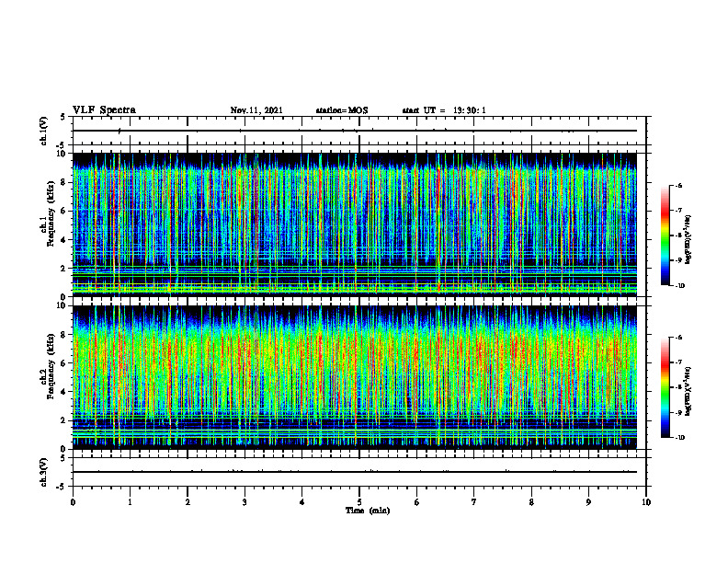Image resolution: width=728 pixels, height=563 pixels.
Task: Click the ch.2 frequency tick "2"
Action: 64,420
